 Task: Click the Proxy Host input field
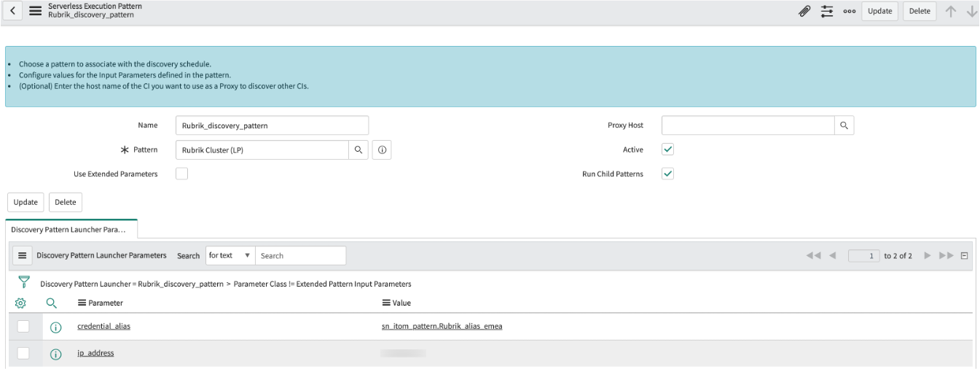click(748, 125)
